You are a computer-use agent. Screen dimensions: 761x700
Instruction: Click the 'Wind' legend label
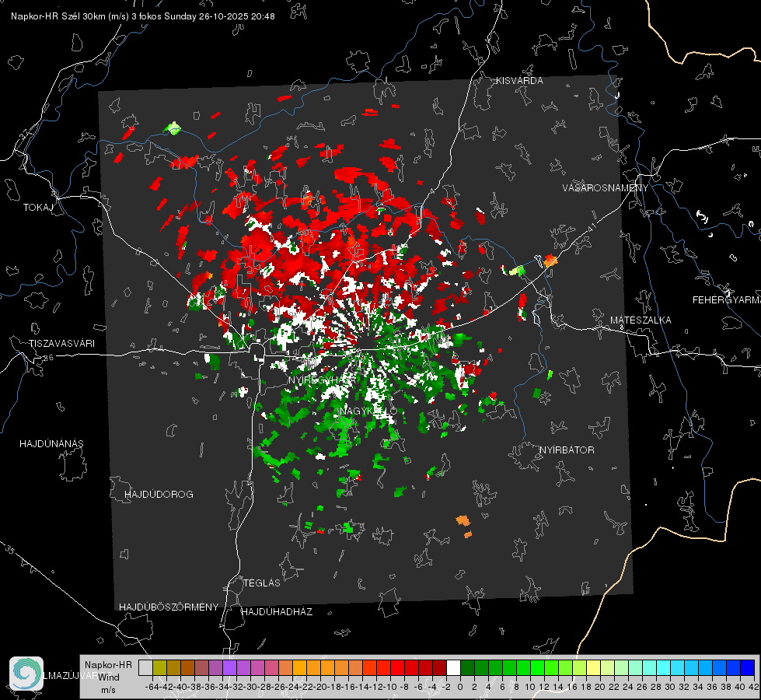point(109,677)
